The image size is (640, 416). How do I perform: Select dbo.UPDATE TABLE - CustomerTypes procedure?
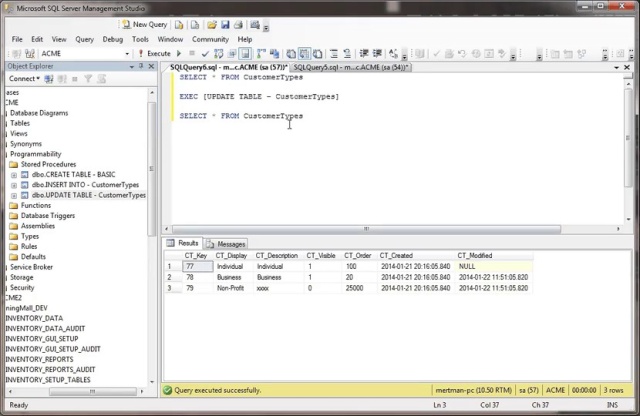(x=88, y=195)
